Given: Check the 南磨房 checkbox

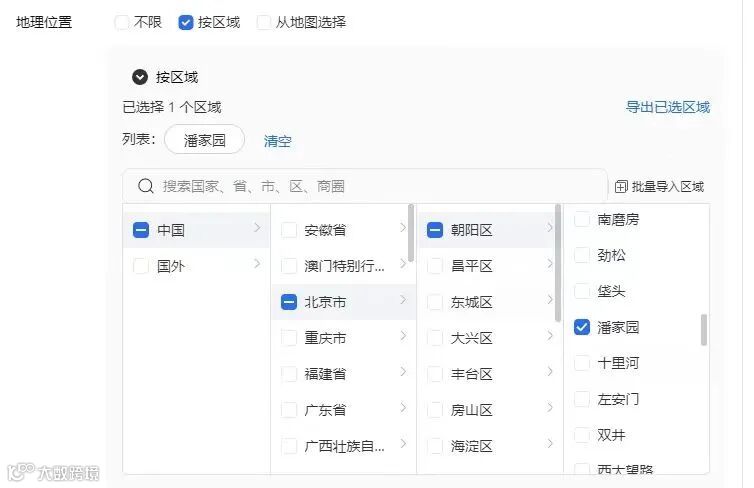Looking at the screenshot, I should tap(582, 219).
